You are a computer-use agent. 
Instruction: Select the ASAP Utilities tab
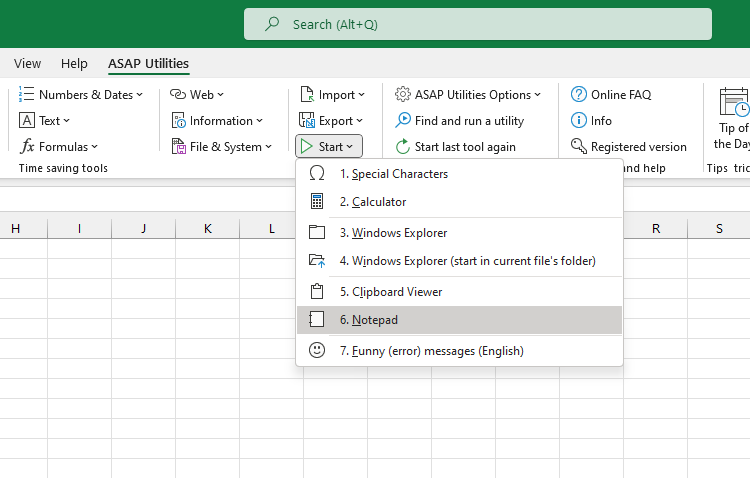point(148,63)
